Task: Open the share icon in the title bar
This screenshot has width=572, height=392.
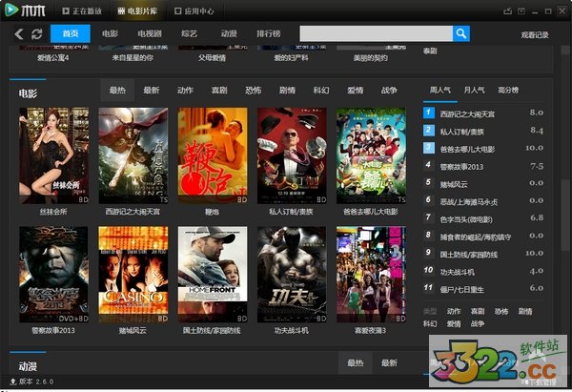Action: click(507, 11)
